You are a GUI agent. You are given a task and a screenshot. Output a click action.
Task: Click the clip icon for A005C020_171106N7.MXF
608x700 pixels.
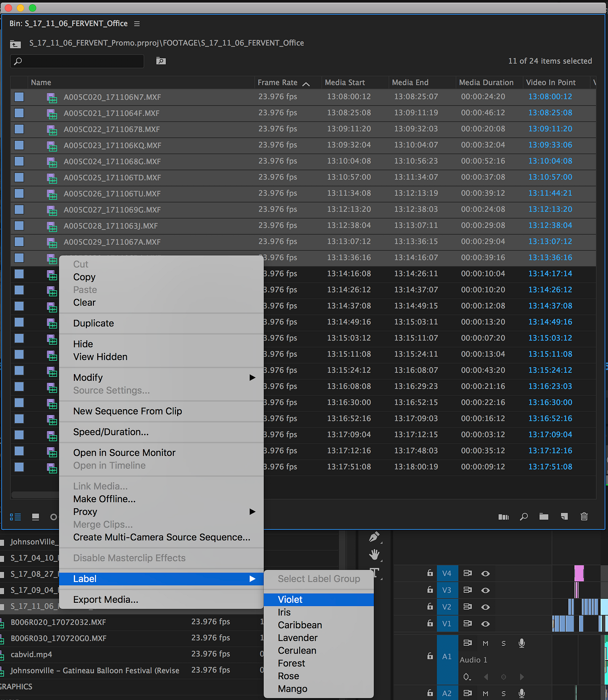click(x=52, y=98)
